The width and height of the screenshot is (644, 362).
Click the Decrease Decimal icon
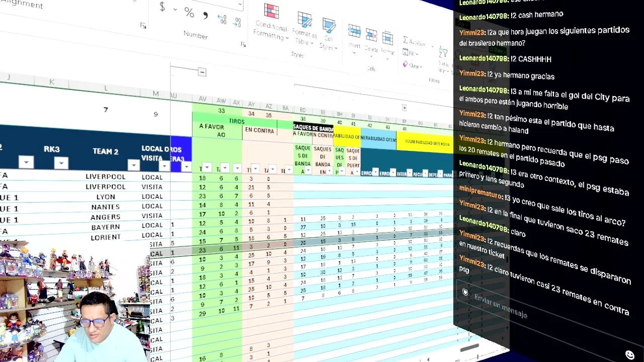(x=237, y=22)
